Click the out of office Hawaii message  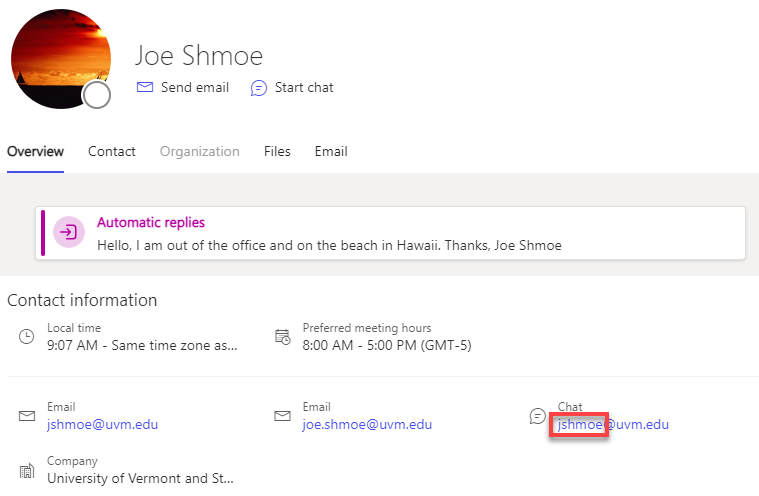click(329, 245)
